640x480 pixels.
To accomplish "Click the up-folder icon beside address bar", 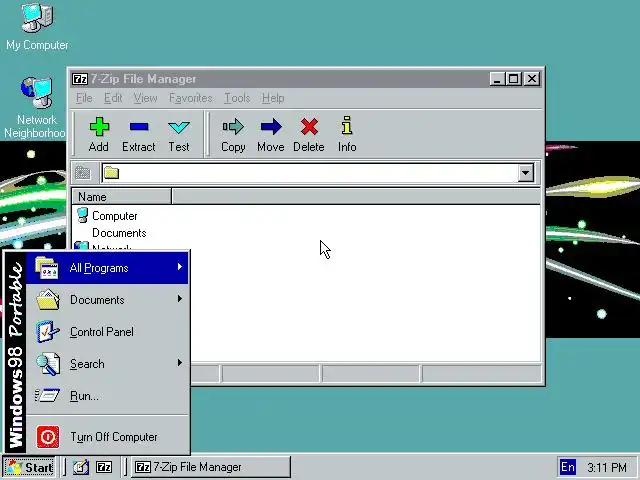I will point(83,173).
